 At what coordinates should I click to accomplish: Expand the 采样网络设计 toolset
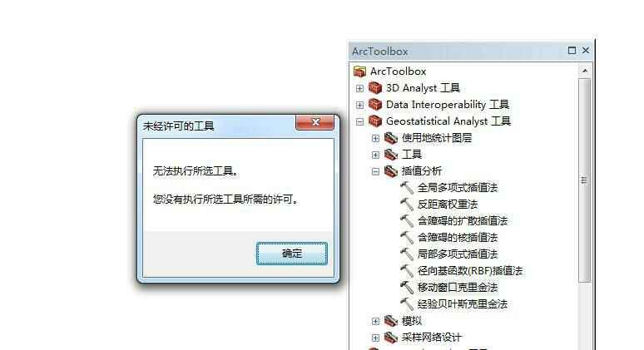375,338
